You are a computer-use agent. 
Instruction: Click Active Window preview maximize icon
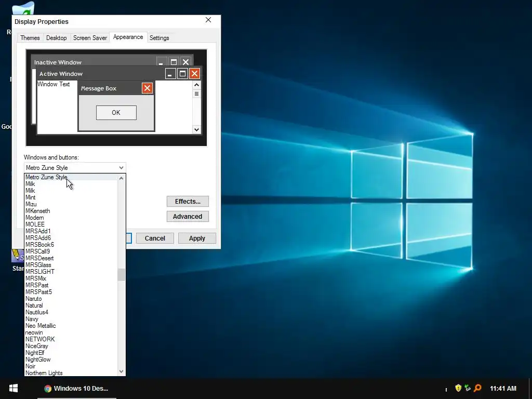[x=182, y=74]
